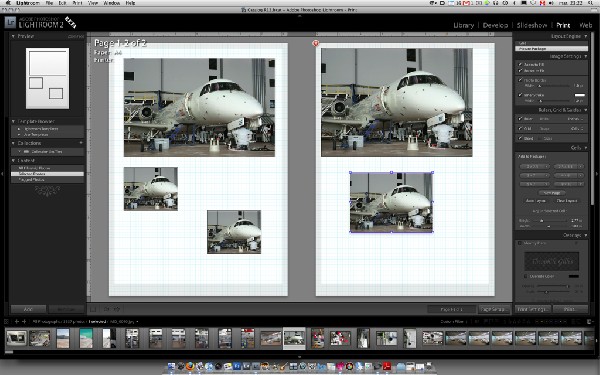The width and height of the screenshot is (600, 375).
Task: Click the left panel hide arrow
Action: pyautogui.click(x=2, y=174)
